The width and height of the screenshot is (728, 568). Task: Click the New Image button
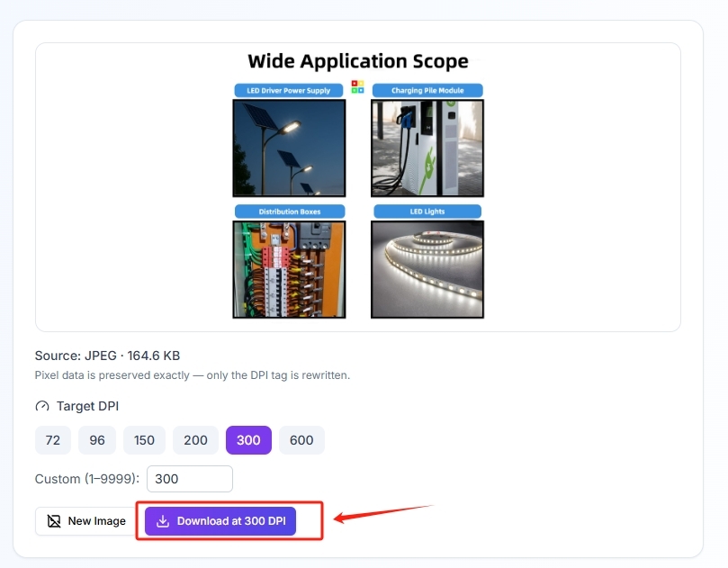pyautogui.click(x=86, y=521)
